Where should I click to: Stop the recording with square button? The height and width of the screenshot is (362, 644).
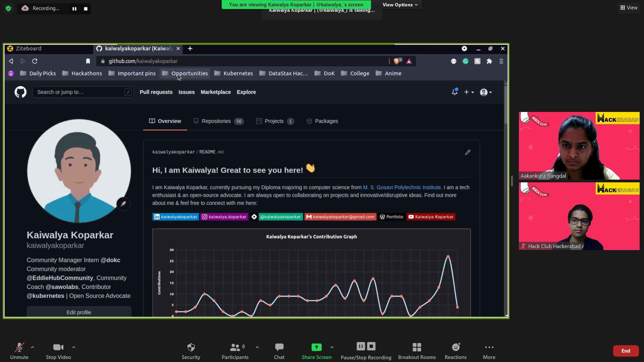coord(86,9)
